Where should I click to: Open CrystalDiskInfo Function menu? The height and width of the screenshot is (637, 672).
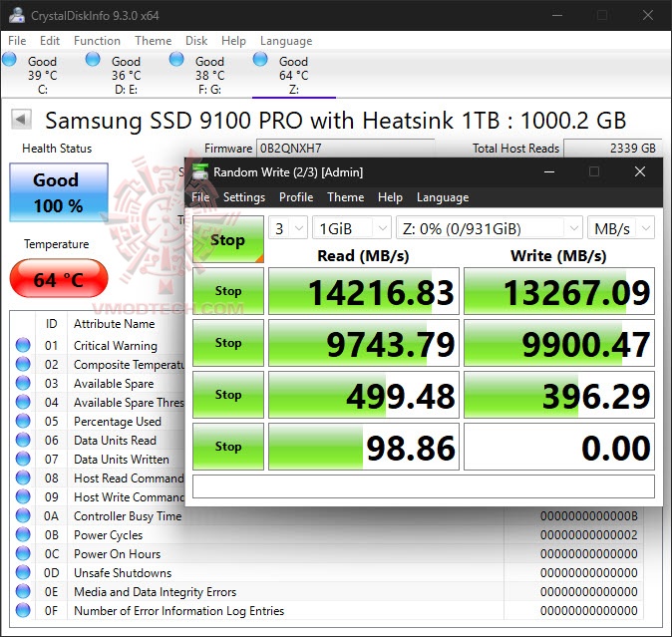[97, 40]
